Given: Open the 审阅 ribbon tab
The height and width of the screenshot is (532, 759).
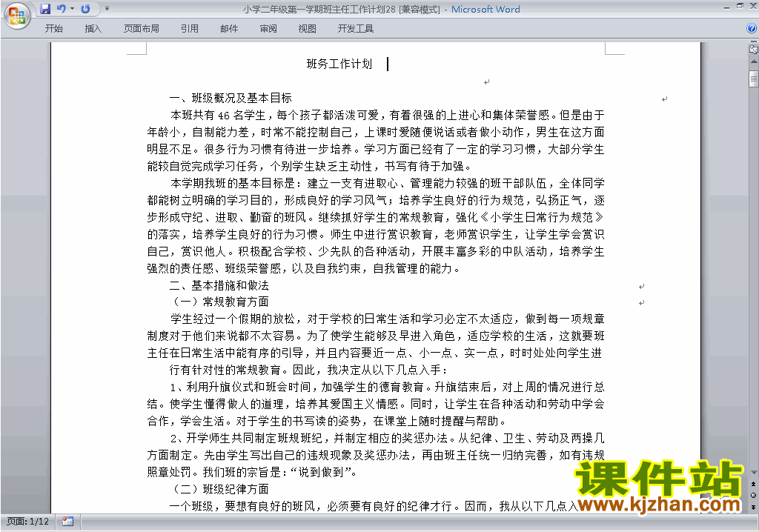Looking at the screenshot, I should pos(268,29).
